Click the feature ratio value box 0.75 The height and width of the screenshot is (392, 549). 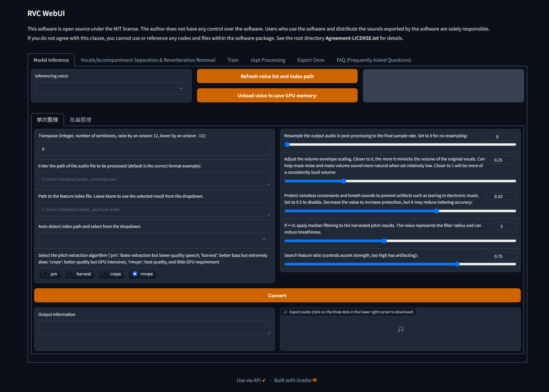pos(501,256)
